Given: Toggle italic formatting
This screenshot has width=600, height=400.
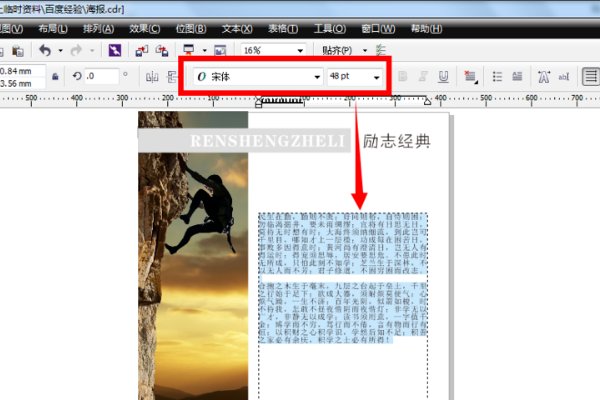Looking at the screenshot, I should tap(423, 77).
